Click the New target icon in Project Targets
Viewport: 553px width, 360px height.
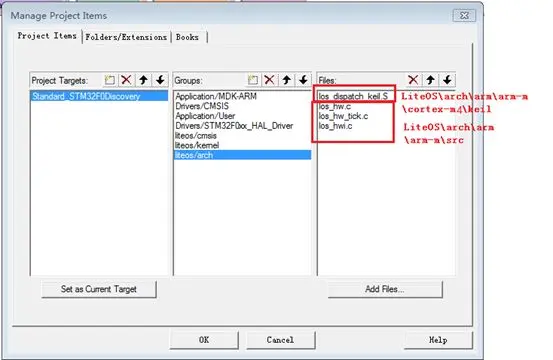pos(109,80)
